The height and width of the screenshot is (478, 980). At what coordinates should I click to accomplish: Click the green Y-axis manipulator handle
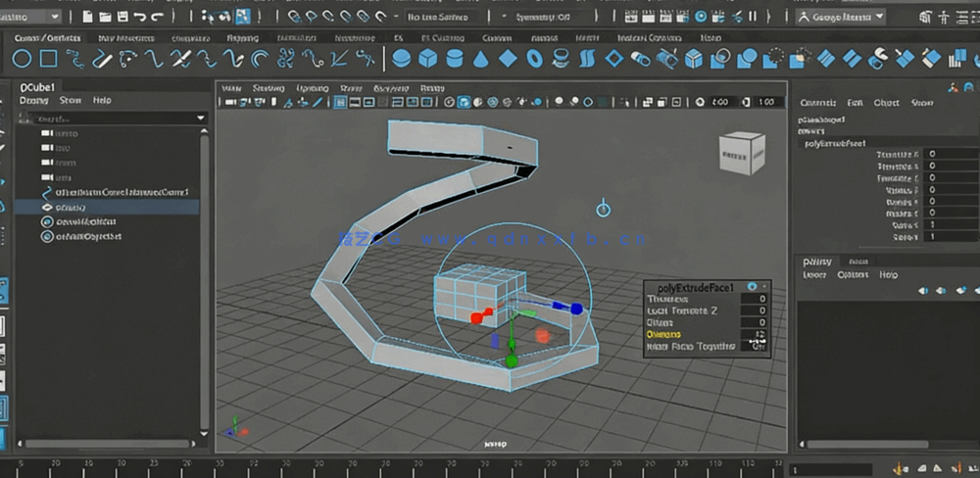pyautogui.click(x=512, y=360)
